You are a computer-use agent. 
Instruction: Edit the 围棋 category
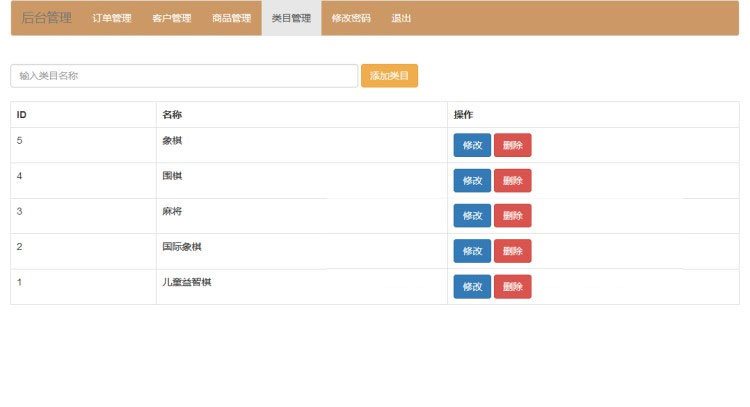[x=472, y=180]
